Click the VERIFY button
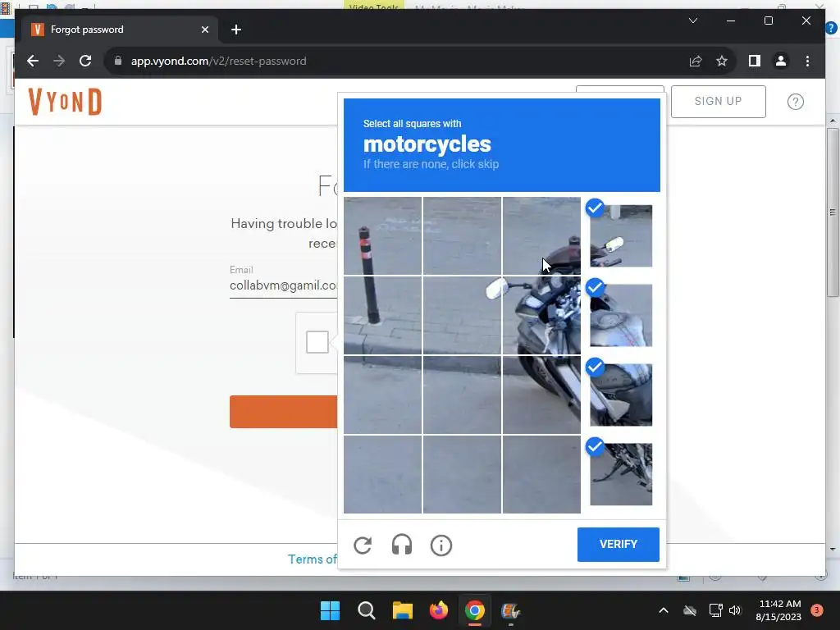 click(x=619, y=545)
